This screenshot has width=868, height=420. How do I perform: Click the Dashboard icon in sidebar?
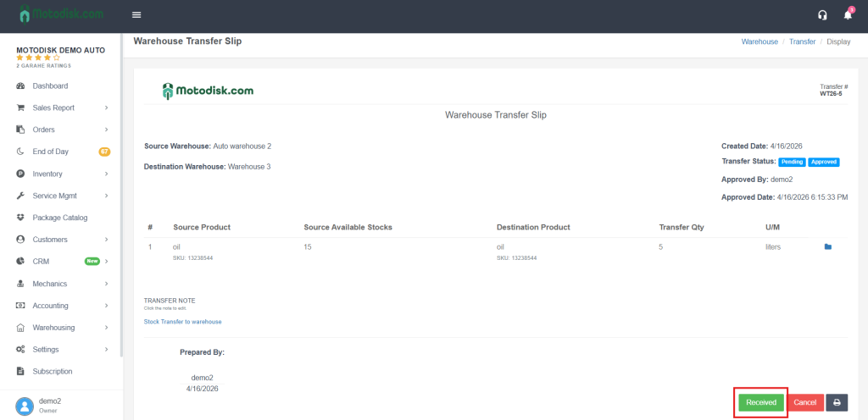[20, 86]
